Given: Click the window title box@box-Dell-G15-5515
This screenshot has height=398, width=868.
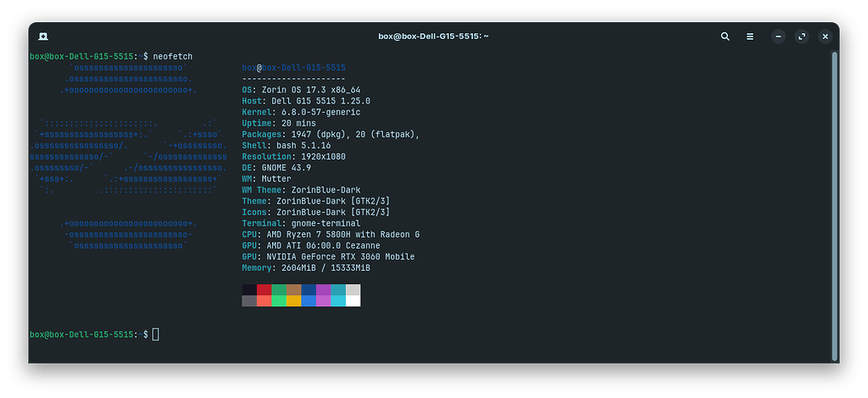Looking at the screenshot, I should (x=433, y=36).
